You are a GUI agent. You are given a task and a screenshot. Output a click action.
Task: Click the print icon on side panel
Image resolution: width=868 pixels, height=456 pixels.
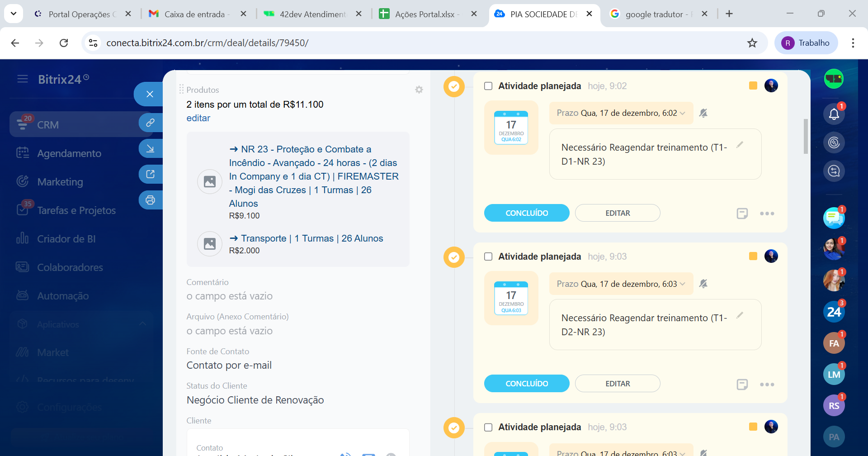150,200
